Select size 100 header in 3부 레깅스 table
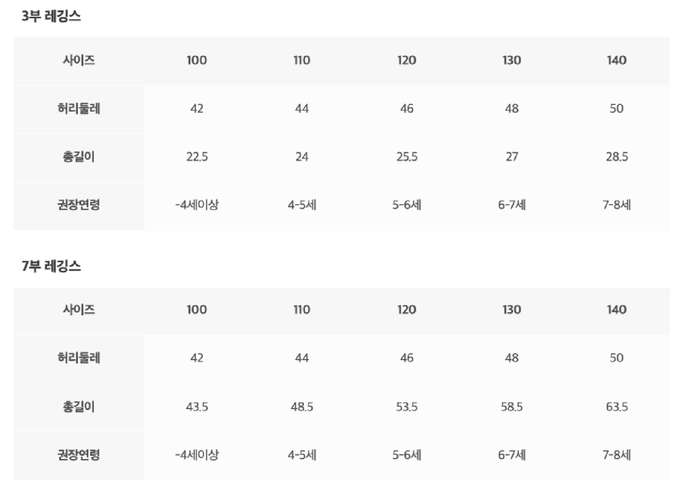The height and width of the screenshot is (488, 680). (x=197, y=60)
